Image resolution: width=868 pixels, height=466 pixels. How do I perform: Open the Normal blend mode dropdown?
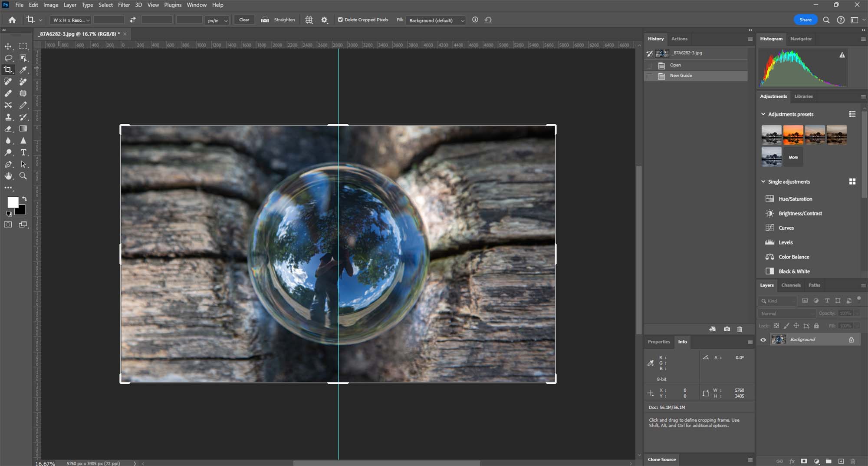coord(787,313)
